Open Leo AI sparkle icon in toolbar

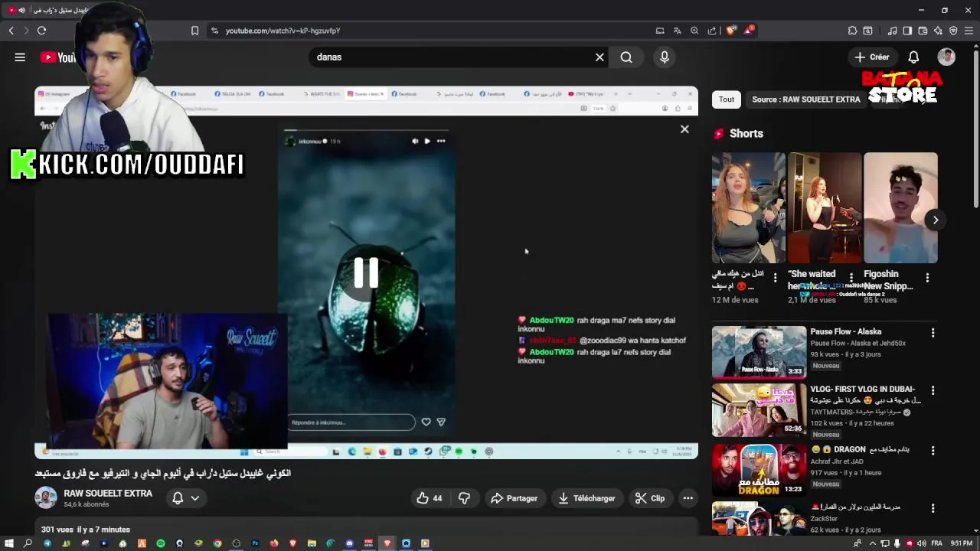[x=938, y=31]
